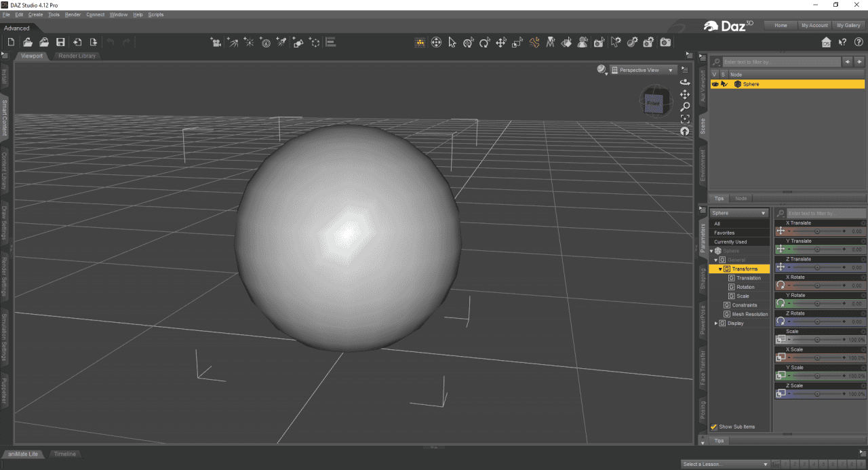Toggle the Sphere's selectability icon
868x470 pixels.
point(724,84)
